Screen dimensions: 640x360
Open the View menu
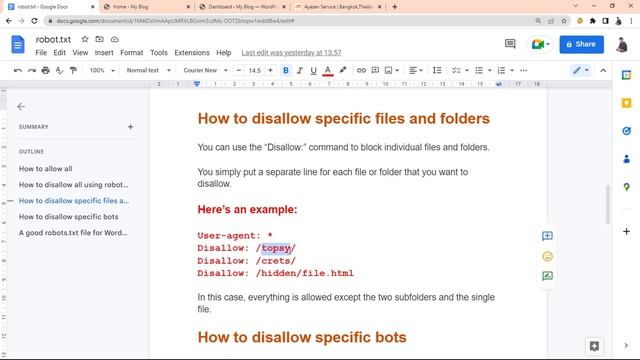coord(80,53)
